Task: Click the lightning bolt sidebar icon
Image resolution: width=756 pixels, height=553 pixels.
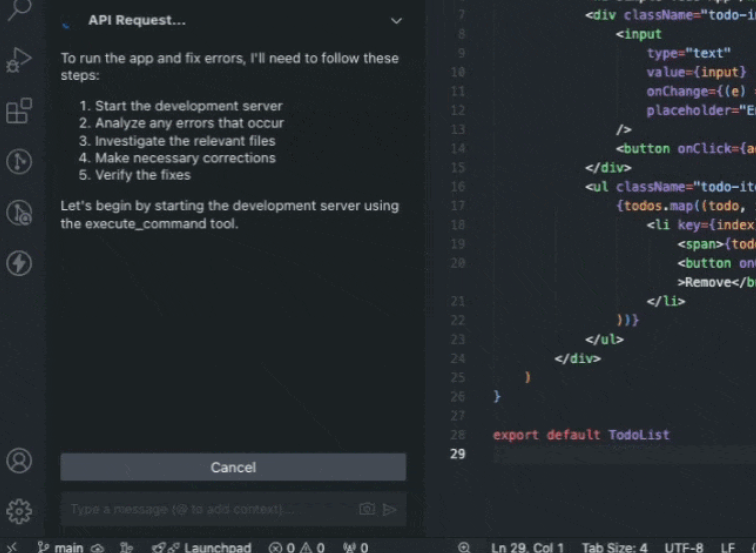Action: coord(19,263)
